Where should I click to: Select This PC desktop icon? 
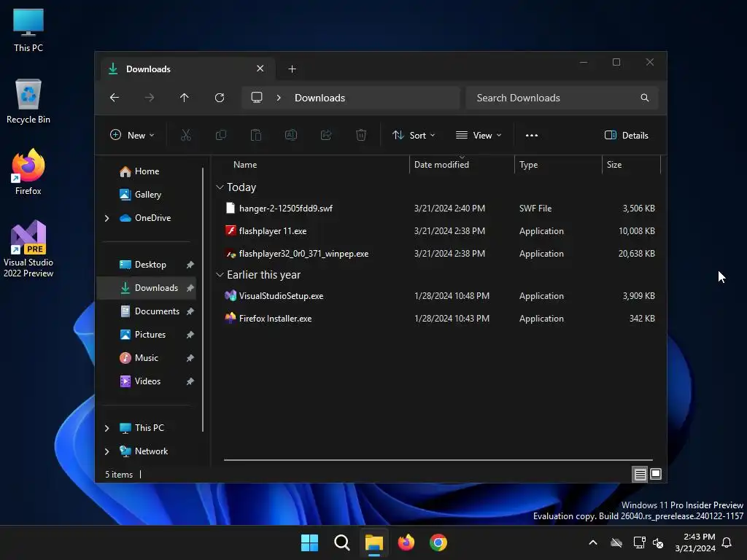click(28, 29)
